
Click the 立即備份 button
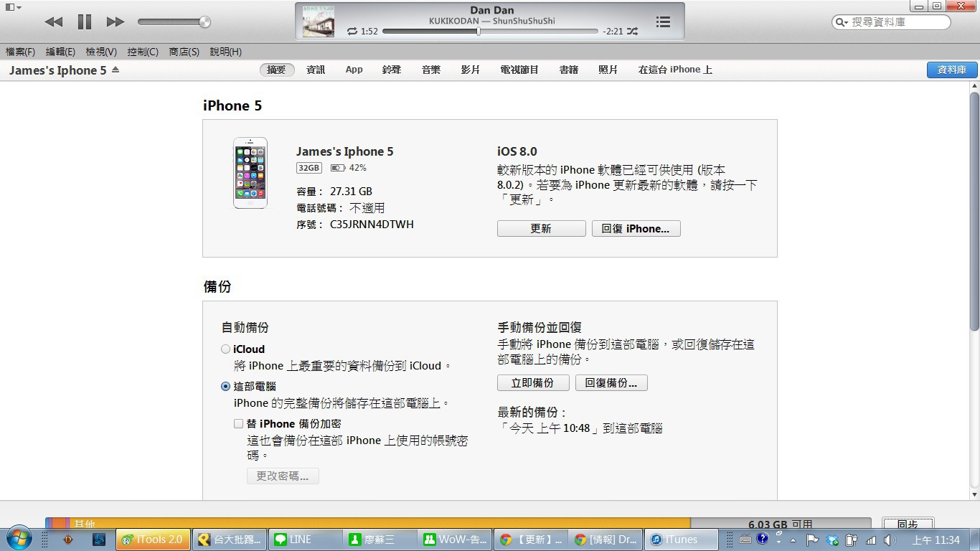(x=533, y=382)
